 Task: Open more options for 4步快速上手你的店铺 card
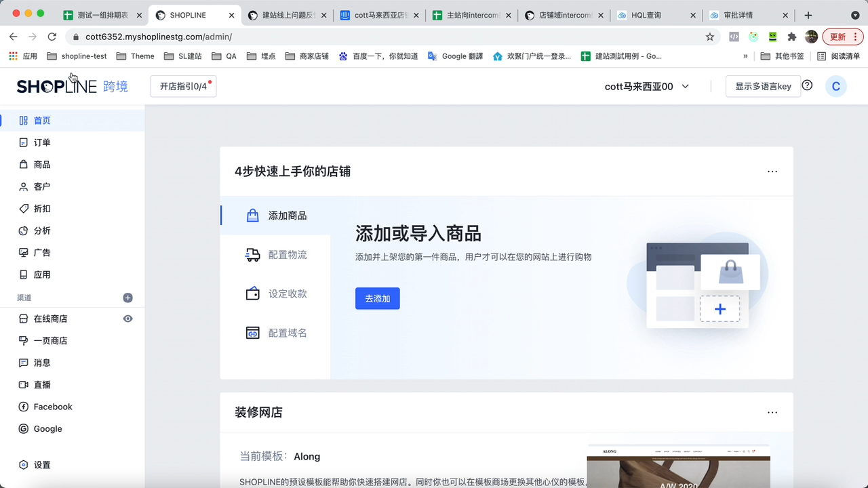(772, 171)
